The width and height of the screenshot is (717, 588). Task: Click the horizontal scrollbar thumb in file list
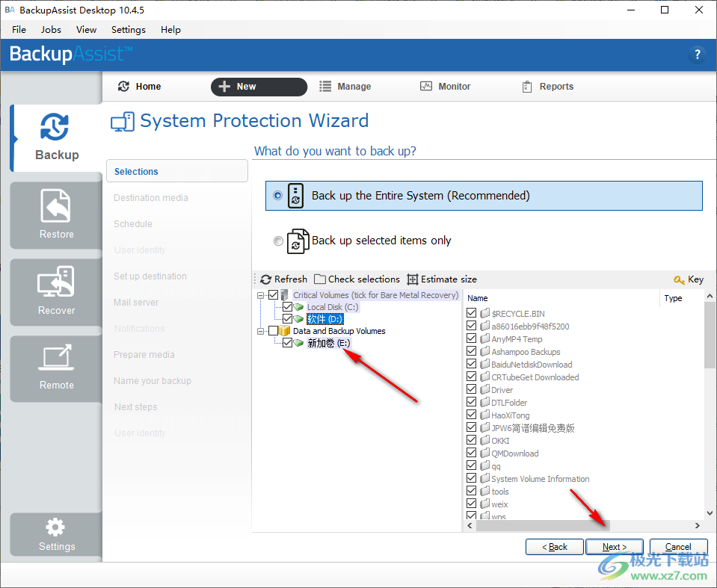coord(543,525)
